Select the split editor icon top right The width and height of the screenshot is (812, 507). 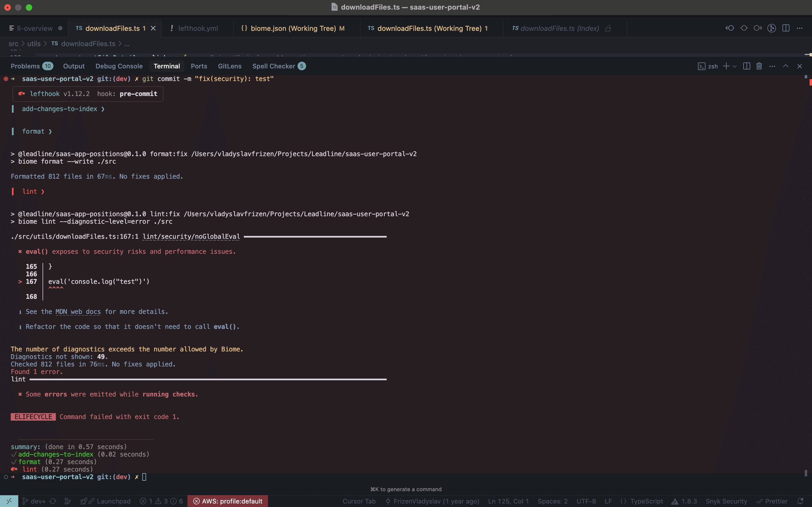[786, 28]
